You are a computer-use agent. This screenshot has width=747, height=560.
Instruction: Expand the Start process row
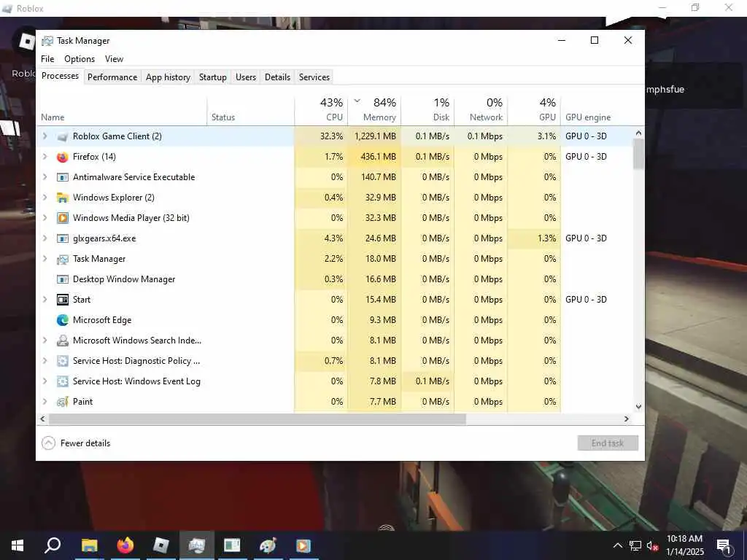click(x=44, y=300)
